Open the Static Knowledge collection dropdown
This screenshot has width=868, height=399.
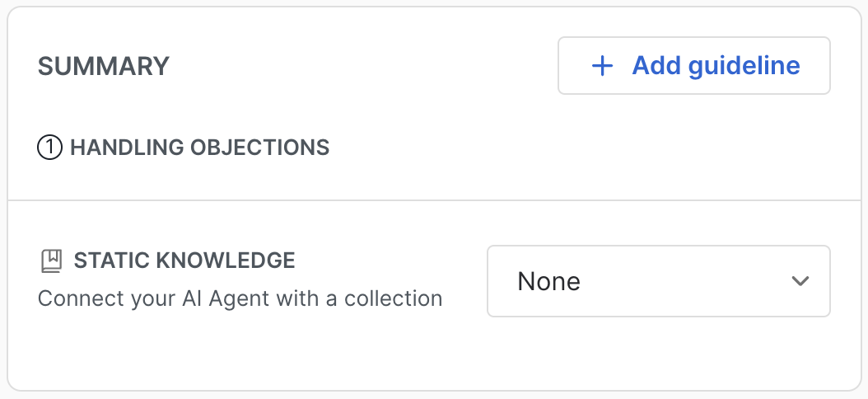658,281
